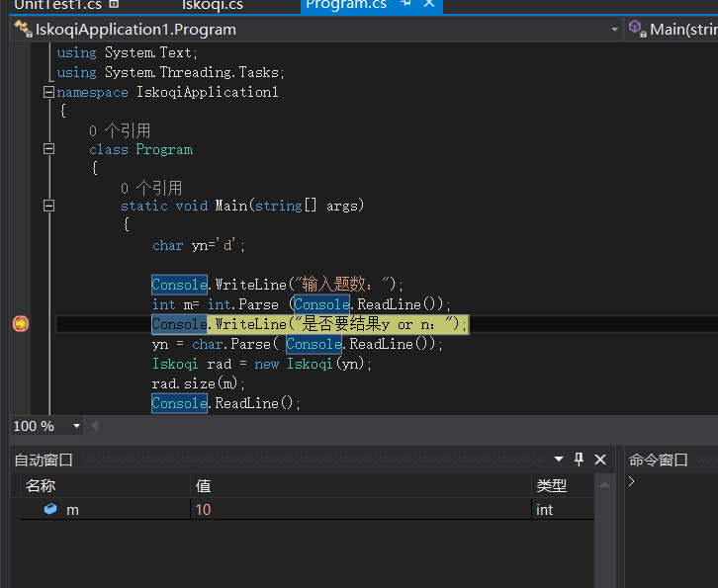
Task: Select the variable m row icon
Action: pos(50,509)
